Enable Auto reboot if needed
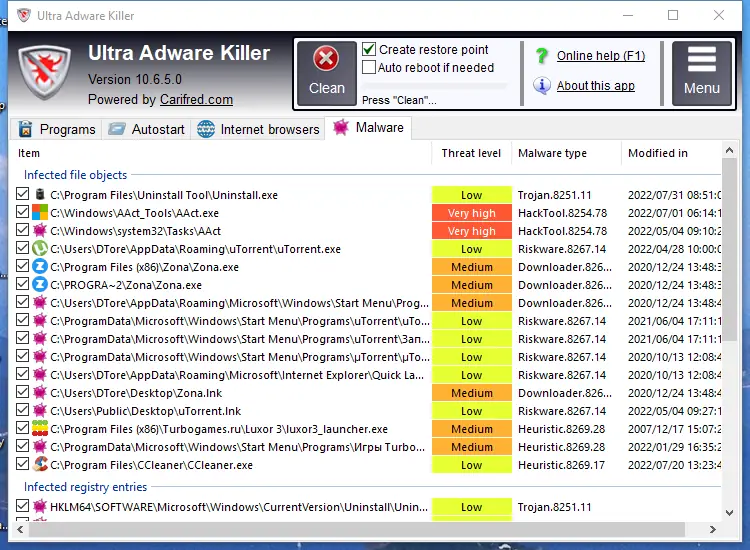The height and width of the screenshot is (550, 750). click(369, 67)
